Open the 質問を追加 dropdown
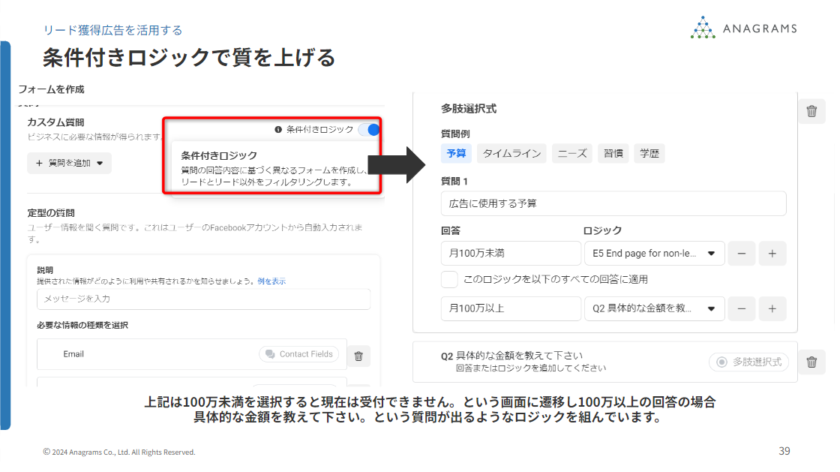Screen dimensions: 840x472 pos(69,163)
